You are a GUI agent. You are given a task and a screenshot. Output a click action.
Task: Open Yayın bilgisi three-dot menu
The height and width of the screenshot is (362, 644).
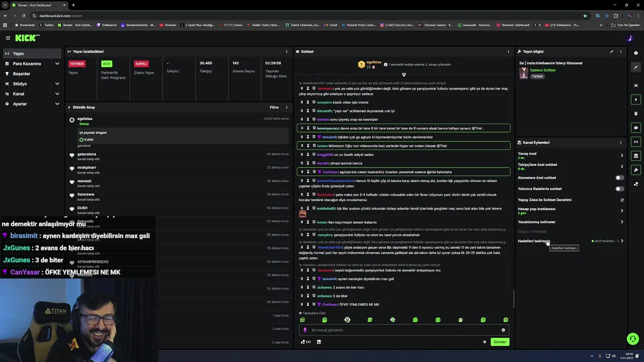621,51
